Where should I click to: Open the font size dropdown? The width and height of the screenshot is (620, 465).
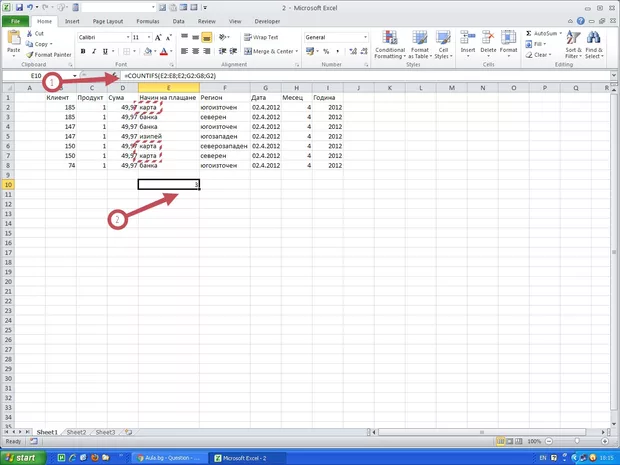pyautogui.click(x=149, y=37)
